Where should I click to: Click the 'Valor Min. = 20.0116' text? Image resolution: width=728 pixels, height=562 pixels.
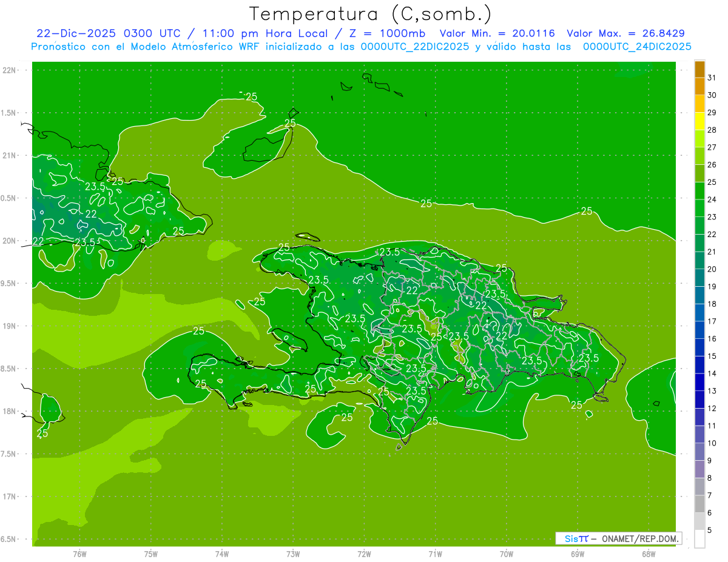497,33
